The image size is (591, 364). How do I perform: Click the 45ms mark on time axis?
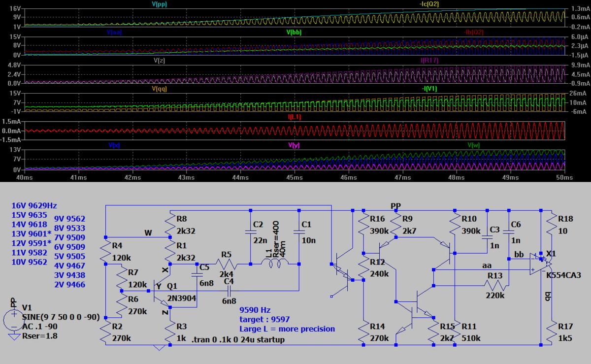coord(294,177)
